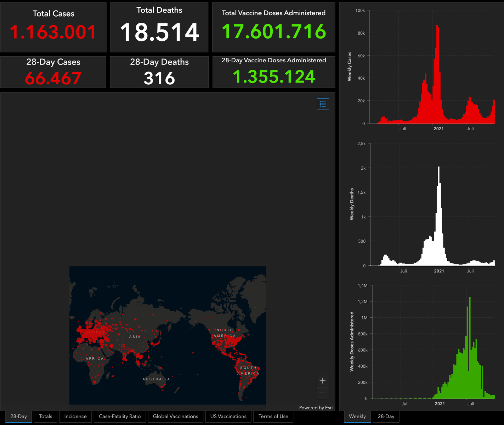Image resolution: width=504 pixels, height=425 pixels.
Task: Open the Terms of Use tab
Action: (273, 416)
